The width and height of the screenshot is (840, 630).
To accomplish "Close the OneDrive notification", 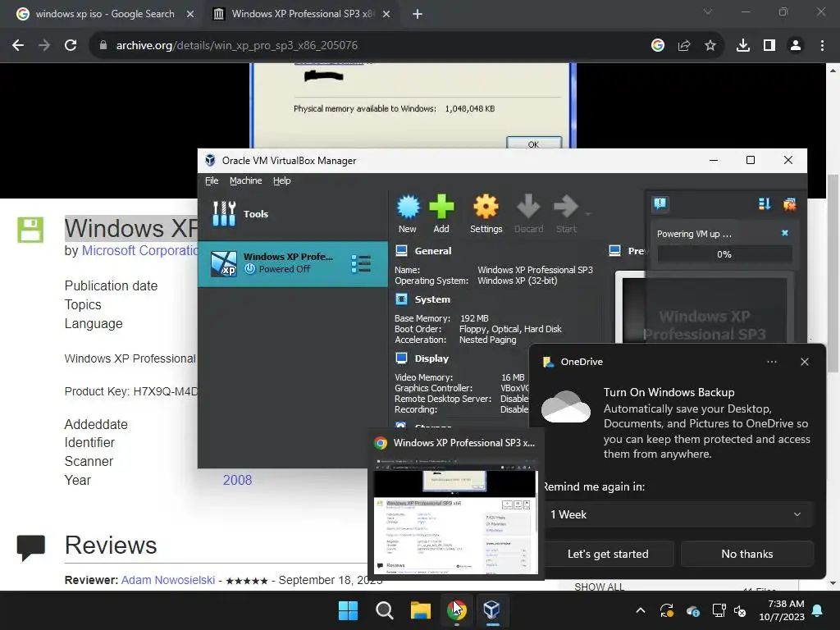I will (805, 362).
